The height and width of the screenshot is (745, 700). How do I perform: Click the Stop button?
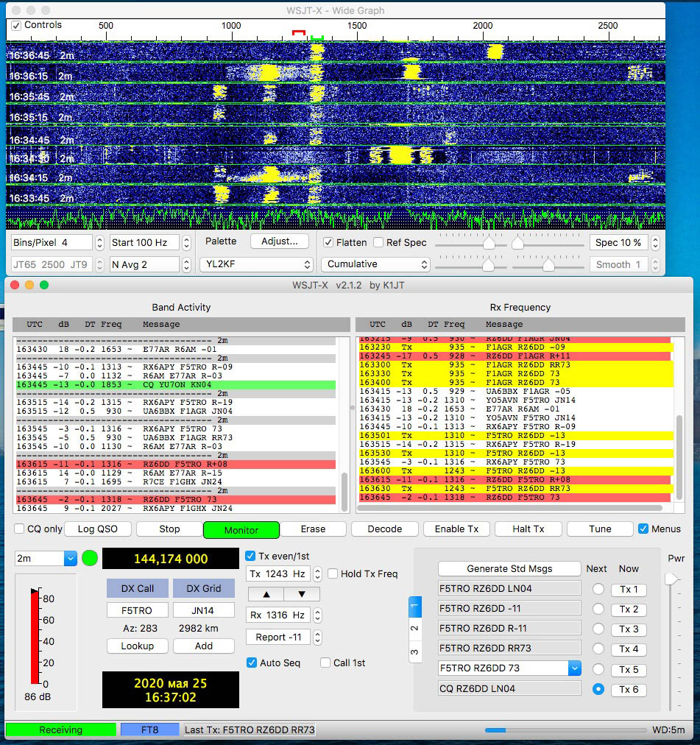(x=169, y=529)
